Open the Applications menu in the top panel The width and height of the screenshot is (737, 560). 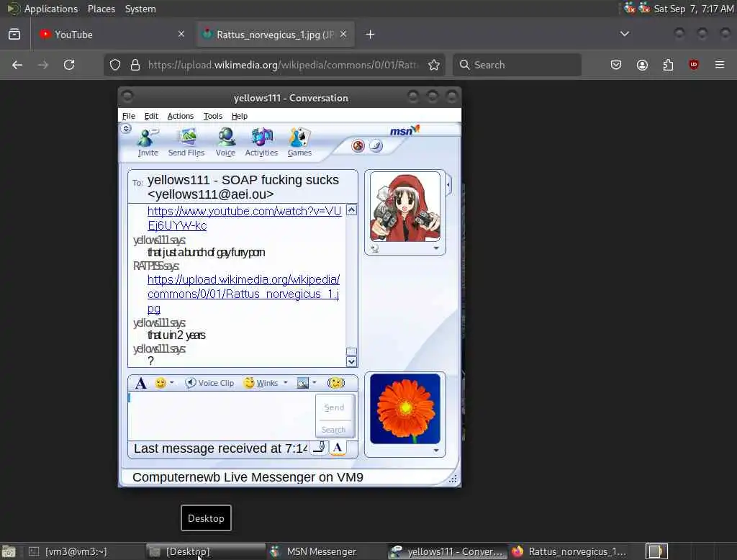coord(51,9)
